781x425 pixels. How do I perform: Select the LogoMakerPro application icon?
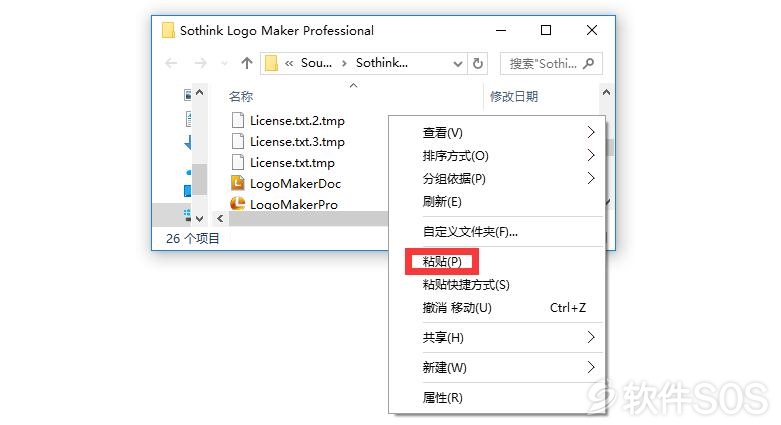coord(238,203)
